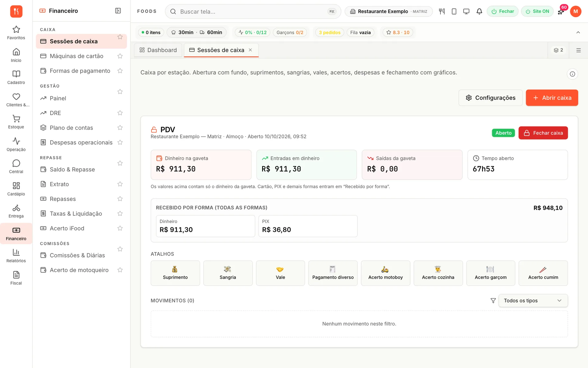This screenshot has width=588, height=368.
Task: Switch to the Dashboard tab
Action: click(158, 50)
